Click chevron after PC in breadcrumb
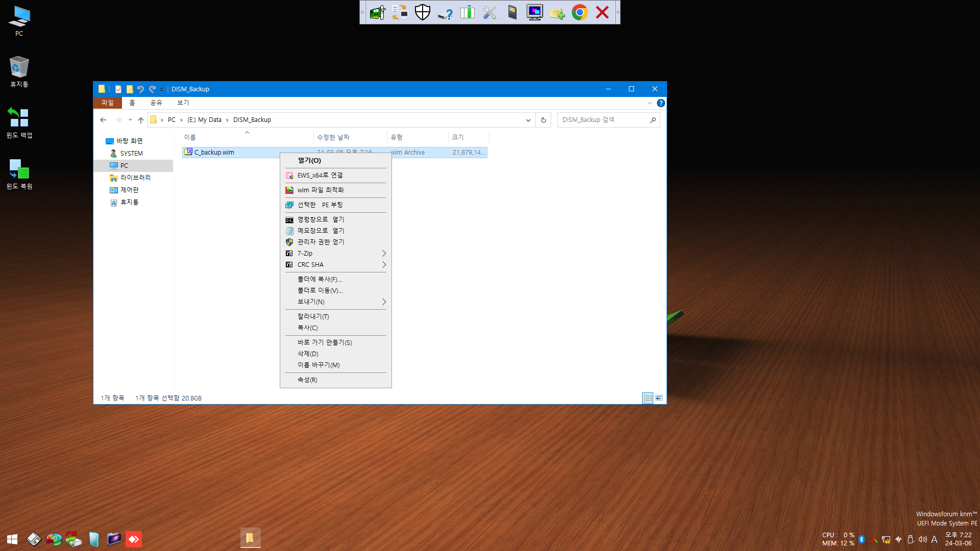980x551 pixels. point(181,120)
